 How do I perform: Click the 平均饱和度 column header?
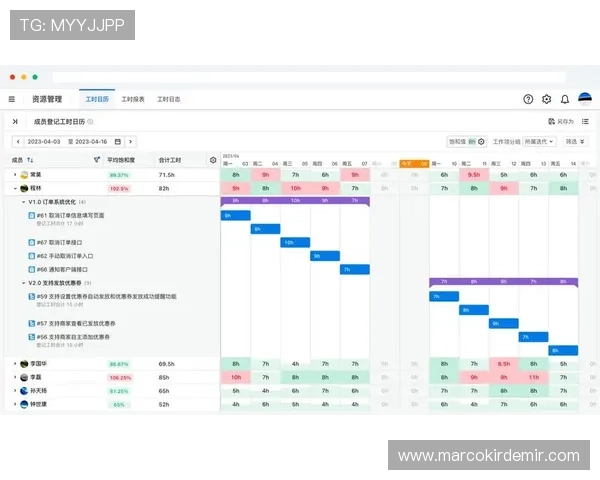coord(121,160)
